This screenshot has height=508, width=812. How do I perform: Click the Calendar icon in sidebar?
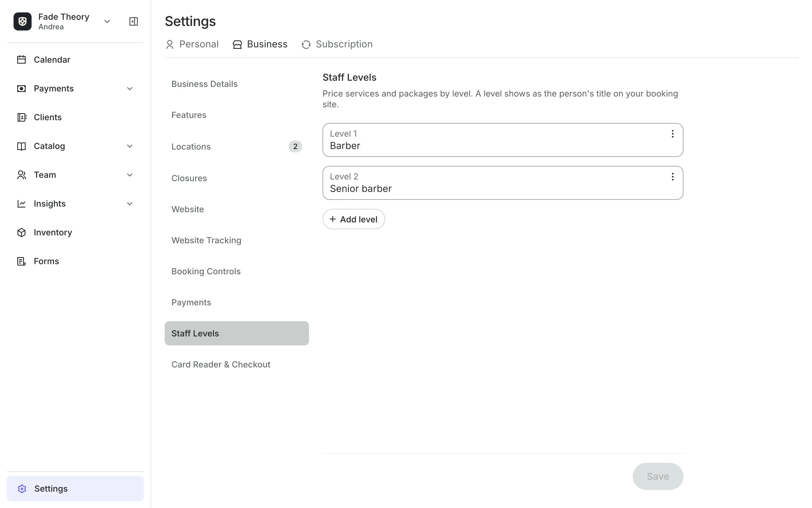tap(21, 60)
